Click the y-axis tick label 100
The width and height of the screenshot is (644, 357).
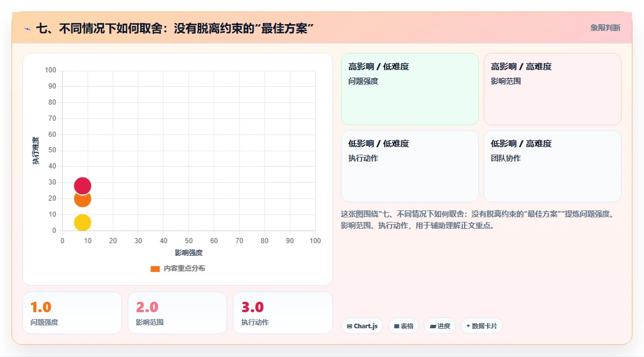pyautogui.click(x=51, y=70)
